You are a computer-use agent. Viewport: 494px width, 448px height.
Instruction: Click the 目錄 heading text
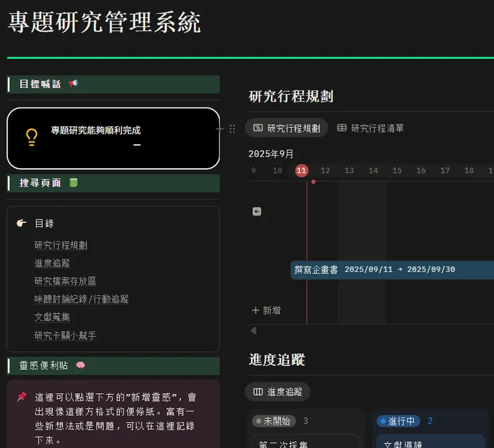44,224
